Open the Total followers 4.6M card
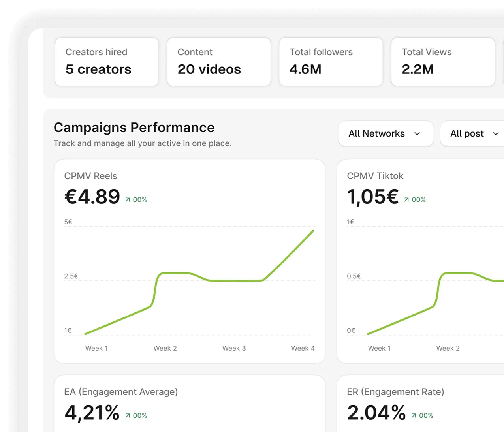This screenshot has width=504, height=432. point(331,62)
